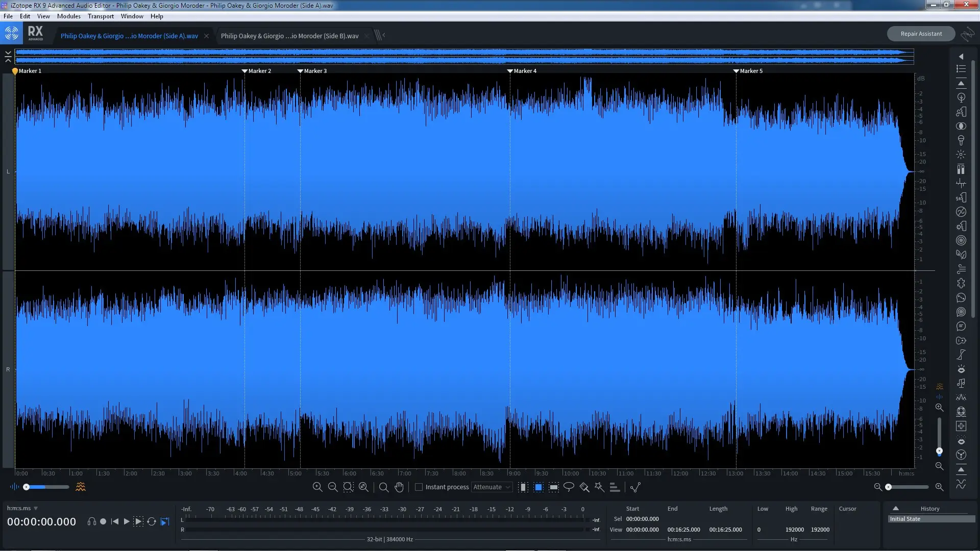Screen dimensions: 980x551
Task: Open the clip gain curve tool
Action: [635, 487]
